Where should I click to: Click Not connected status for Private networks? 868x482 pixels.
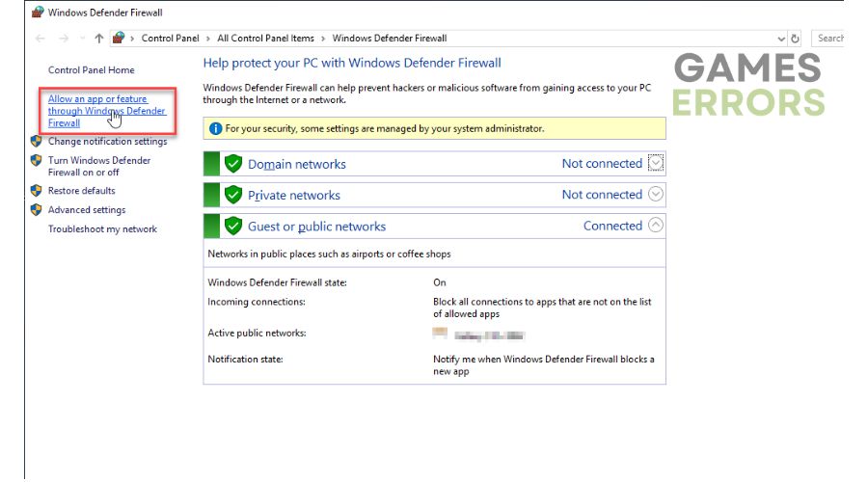pyautogui.click(x=602, y=195)
